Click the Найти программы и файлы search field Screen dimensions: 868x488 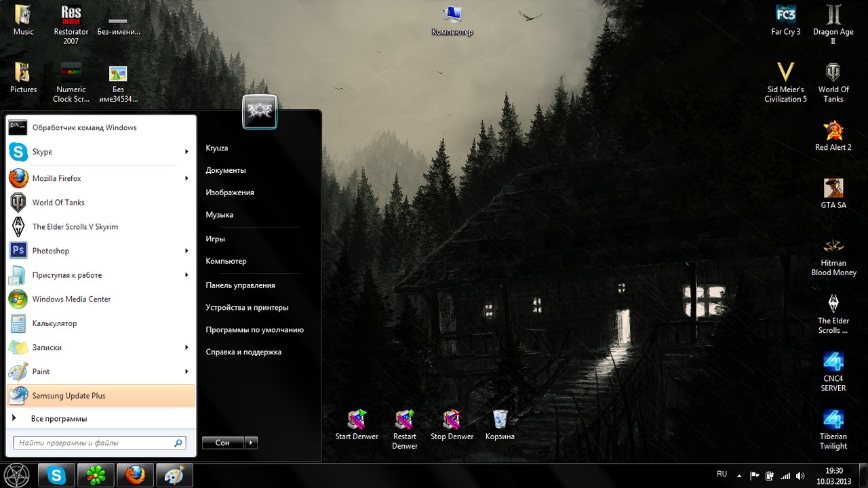tap(100, 443)
